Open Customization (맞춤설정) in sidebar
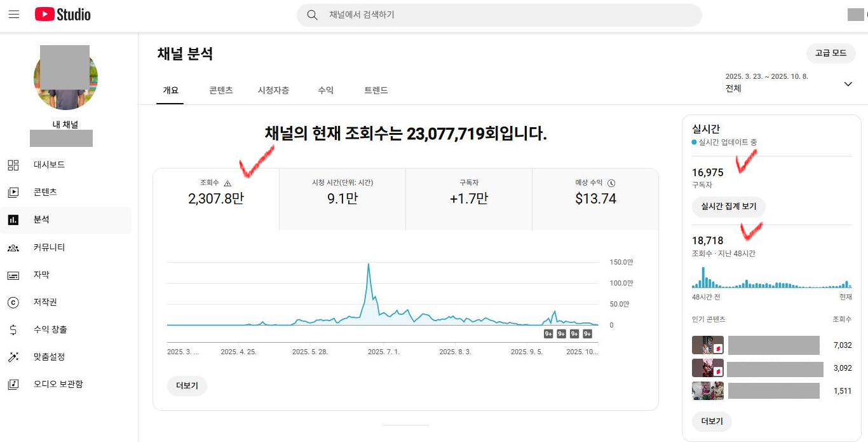This screenshot has width=868, height=442. 49,357
